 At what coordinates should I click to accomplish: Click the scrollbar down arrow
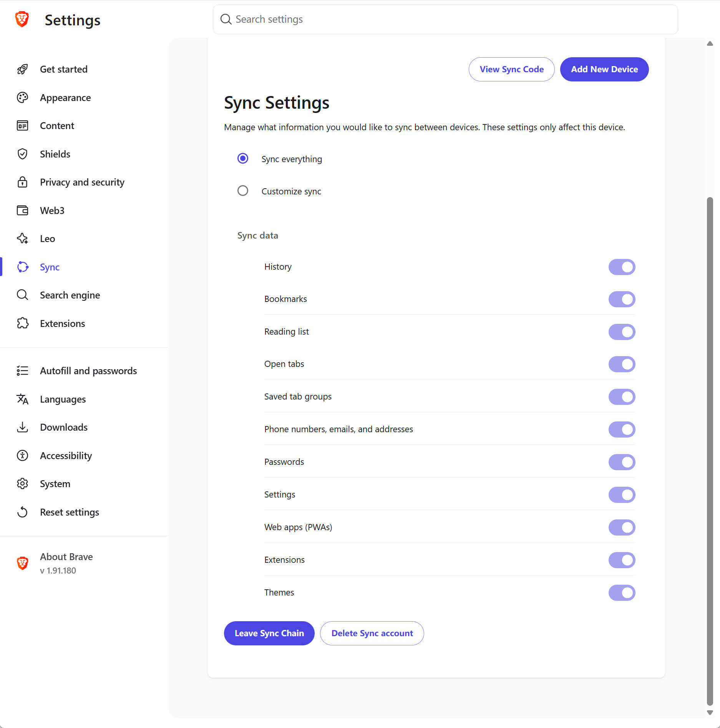coord(710,713)
